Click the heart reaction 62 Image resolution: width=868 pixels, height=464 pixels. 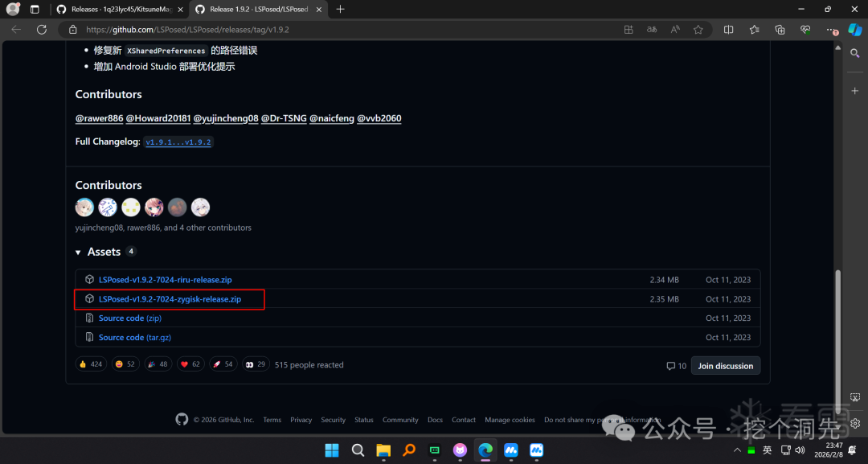click(x=190, y=364)
